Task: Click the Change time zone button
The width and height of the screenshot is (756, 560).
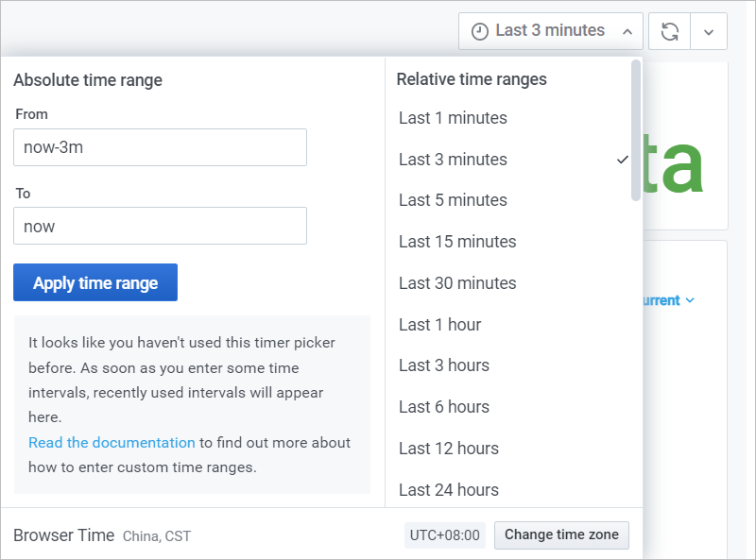Action: [x=561, y=535]
